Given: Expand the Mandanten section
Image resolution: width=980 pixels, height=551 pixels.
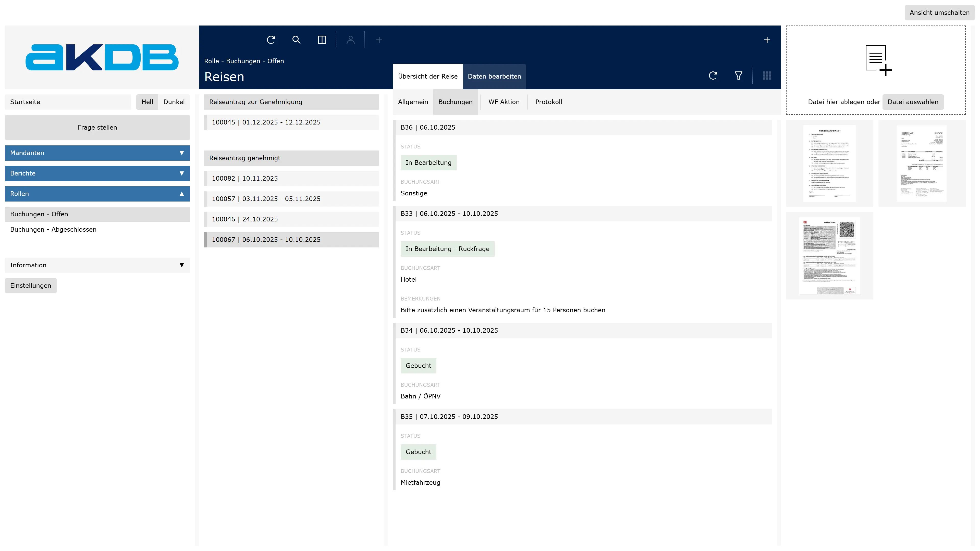Looking at the screenshot, I should 97,153.
